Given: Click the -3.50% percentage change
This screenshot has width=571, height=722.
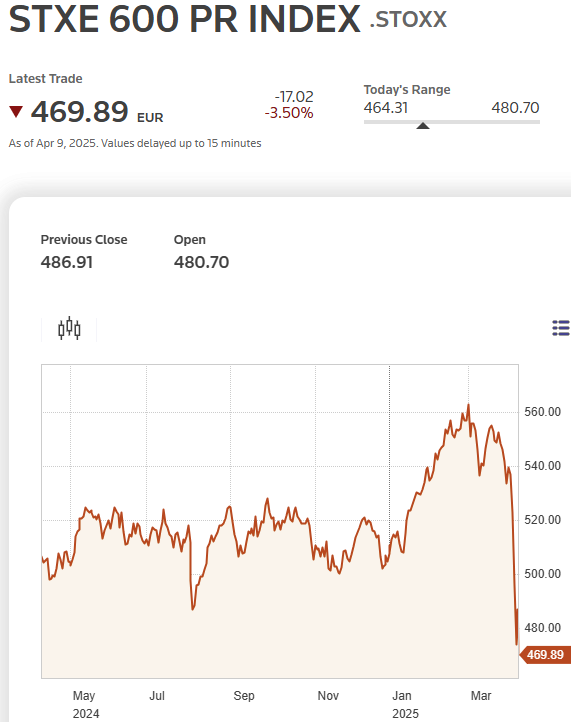Looking at the screenshot, I should coord(289,113).
